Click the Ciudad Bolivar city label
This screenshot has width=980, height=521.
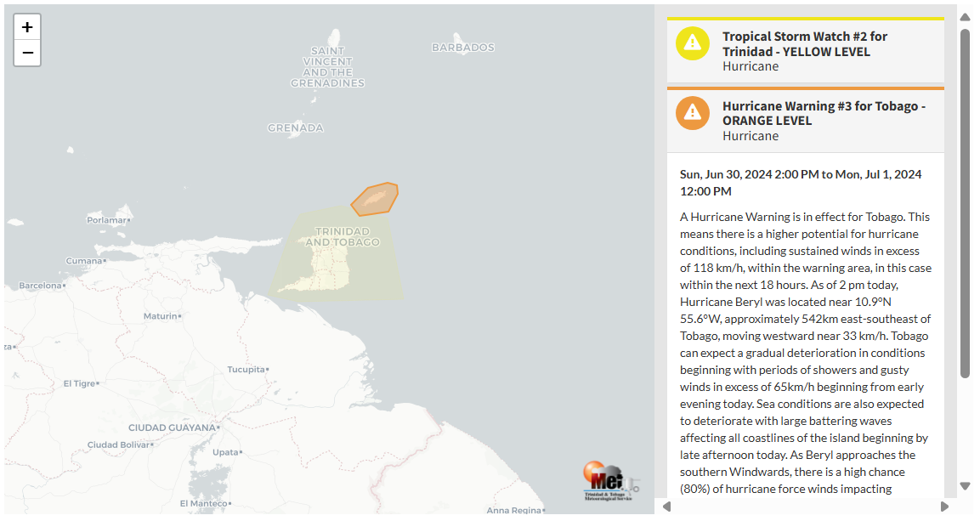[119, 445]
